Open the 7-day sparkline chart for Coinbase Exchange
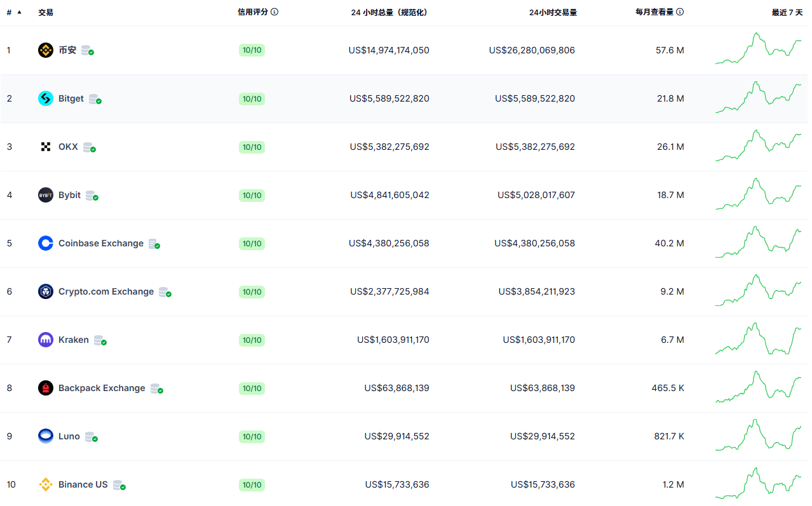812x506 pixels. click(759, 242)
